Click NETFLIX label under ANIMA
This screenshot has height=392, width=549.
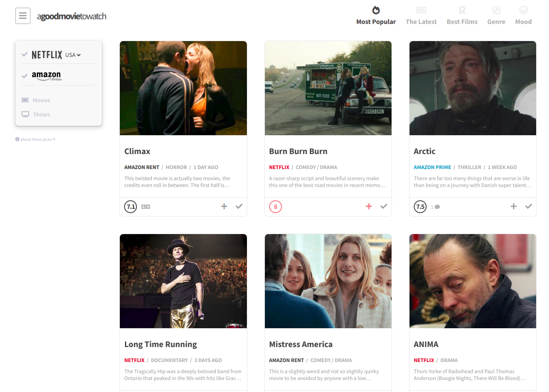pyautogui.click(x=424, y=360)
